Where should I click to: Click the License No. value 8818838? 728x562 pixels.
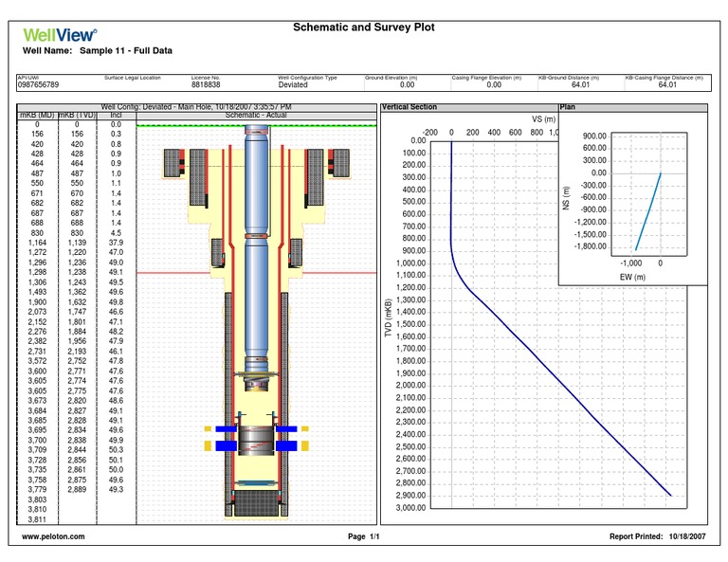tap(206, 84)
